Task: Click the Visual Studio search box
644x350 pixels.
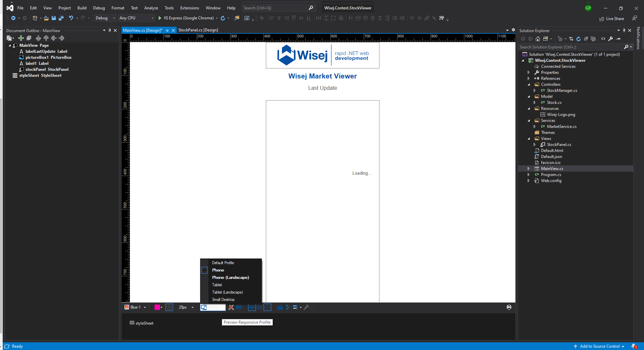Action: tap(278, 8)
